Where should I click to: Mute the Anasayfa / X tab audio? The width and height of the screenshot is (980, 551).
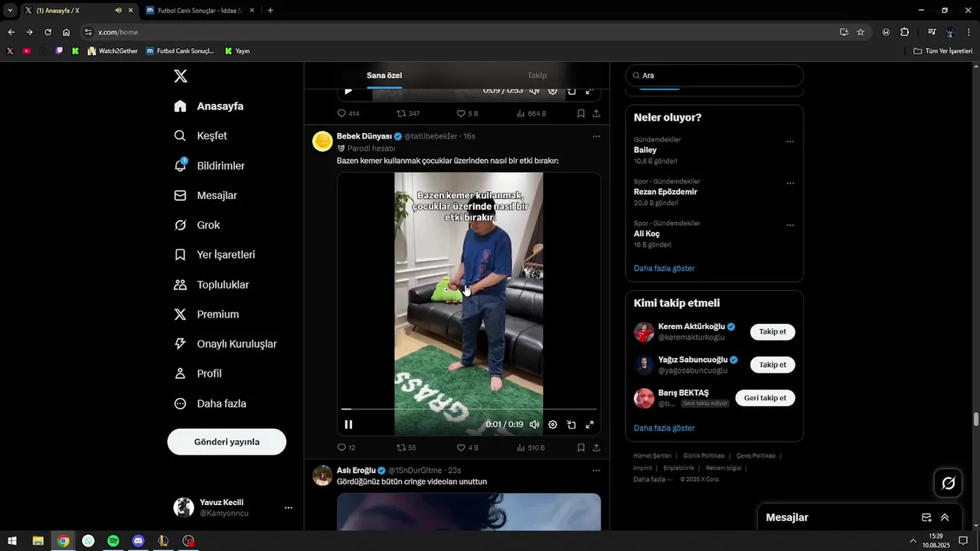tap(118, 11)
